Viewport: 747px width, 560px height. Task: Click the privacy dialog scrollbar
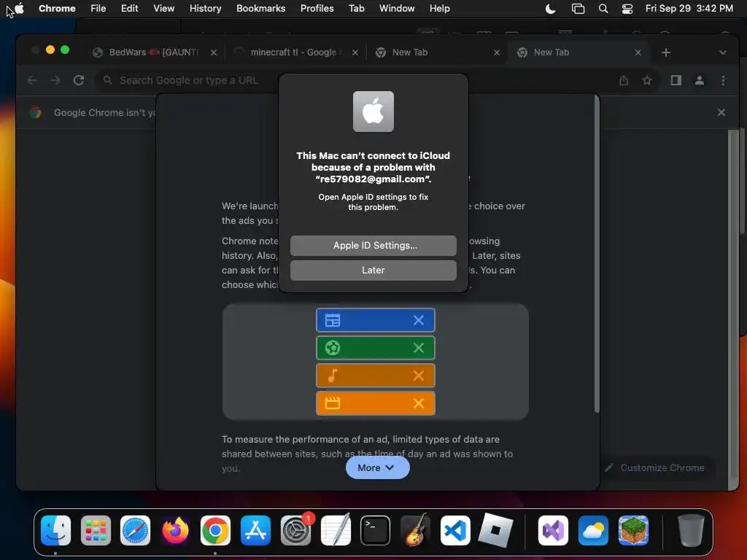coord(597,254)
